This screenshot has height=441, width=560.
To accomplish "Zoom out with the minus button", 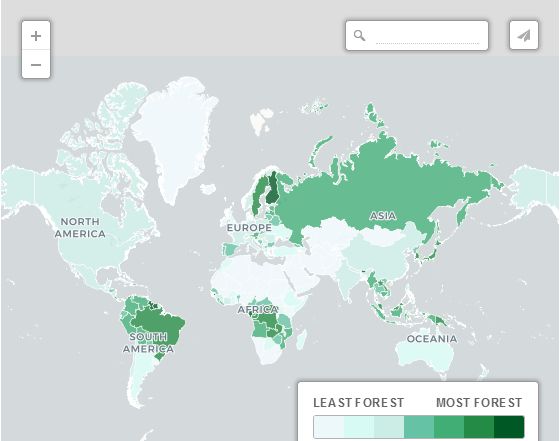I will click(36, 64).
